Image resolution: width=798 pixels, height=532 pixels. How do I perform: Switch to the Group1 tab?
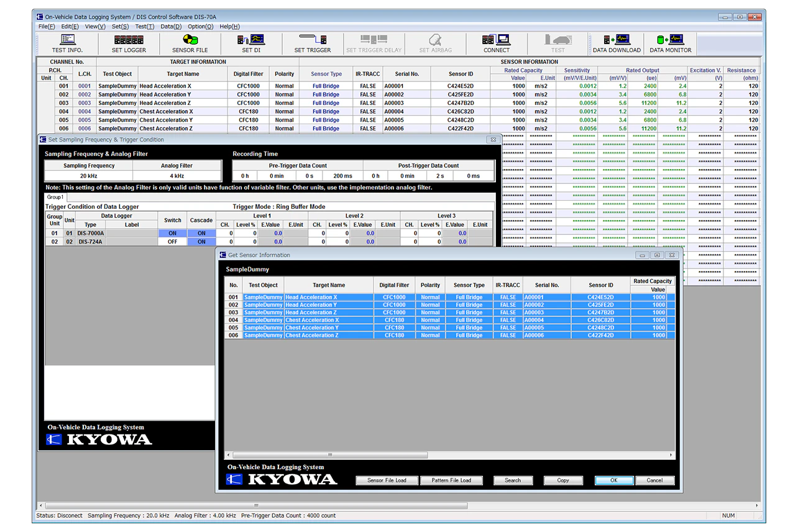pos(55,197)
